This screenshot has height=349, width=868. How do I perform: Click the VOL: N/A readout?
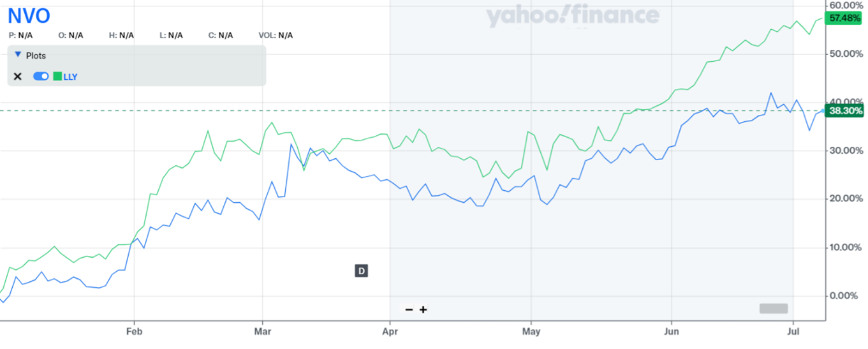click(x=276, y=35)
